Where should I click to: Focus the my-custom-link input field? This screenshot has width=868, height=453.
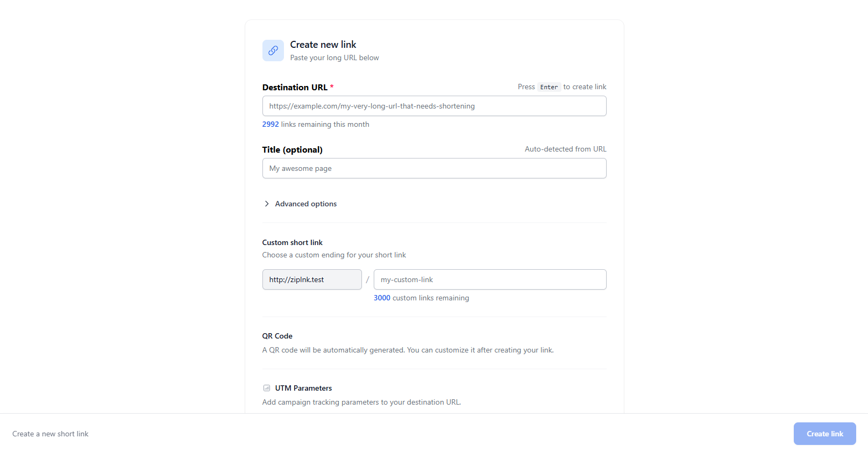point(489,279)
